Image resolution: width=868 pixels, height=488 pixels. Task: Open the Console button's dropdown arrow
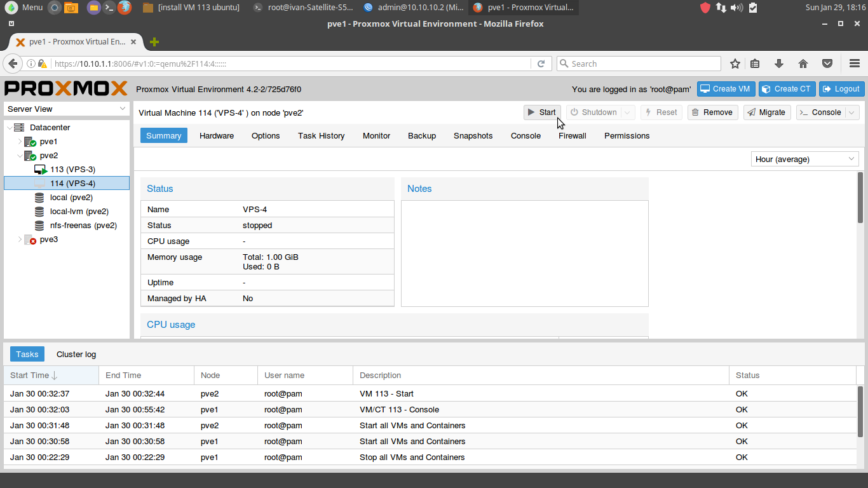click(x=852, y=112)
